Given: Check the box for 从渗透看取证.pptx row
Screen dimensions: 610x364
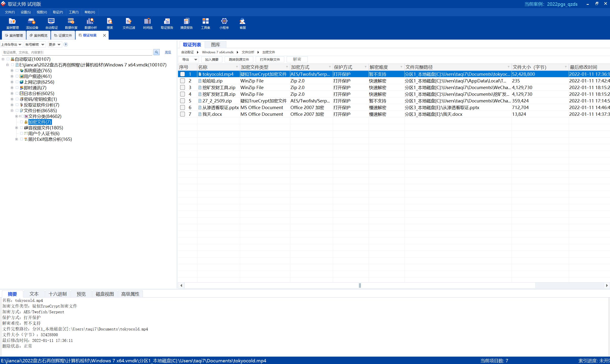Looking at the screenshot, I should tap(183, 107).
